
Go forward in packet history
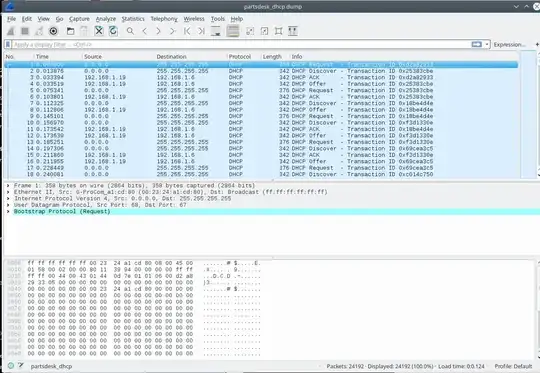coord(158,31)
